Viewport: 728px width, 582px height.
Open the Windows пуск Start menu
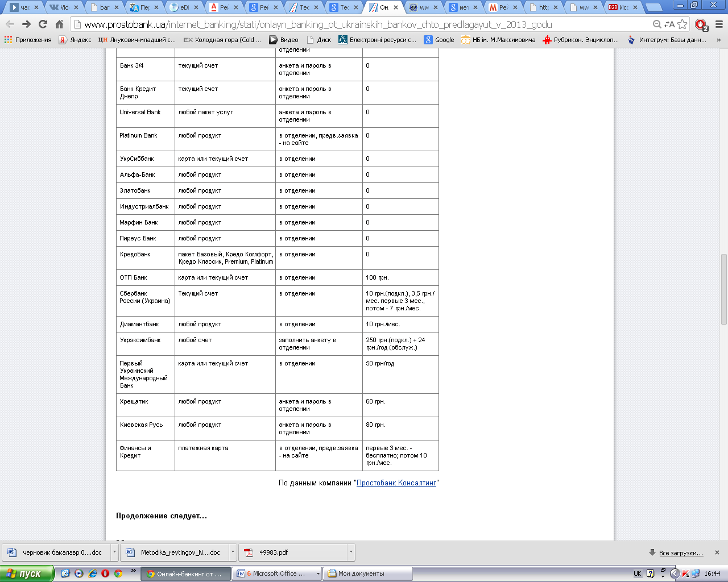pos(27,573)
